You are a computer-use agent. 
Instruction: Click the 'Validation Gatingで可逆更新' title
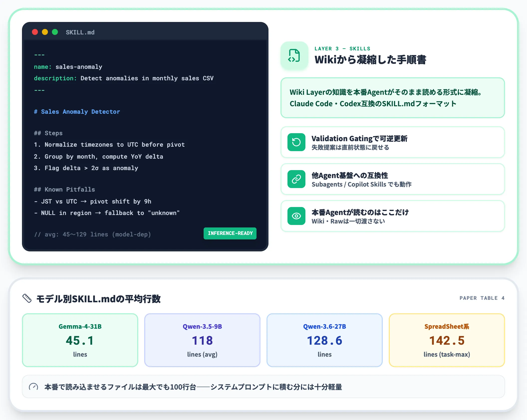point(359,138)
